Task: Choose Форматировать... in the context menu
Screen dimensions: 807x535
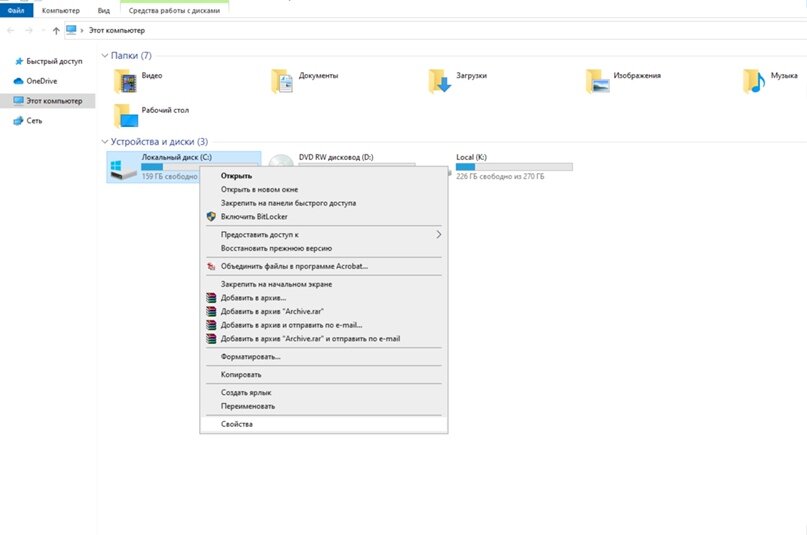Action: pyautogui.click(x=324, y=356)
